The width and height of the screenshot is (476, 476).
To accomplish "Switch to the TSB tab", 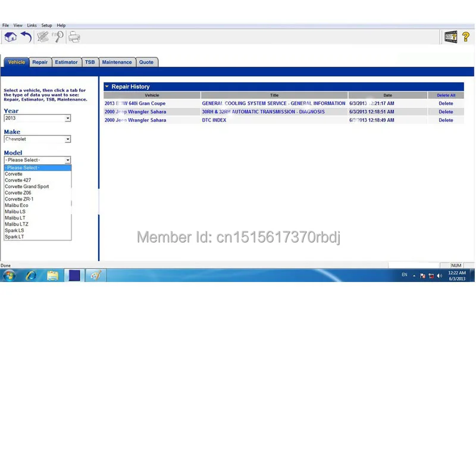I will click(90, 62).
